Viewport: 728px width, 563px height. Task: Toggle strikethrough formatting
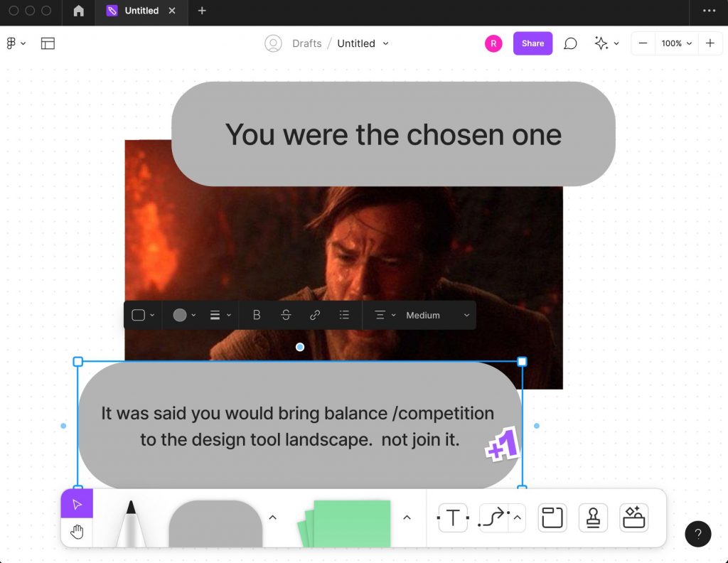click(x=286, y=315)
